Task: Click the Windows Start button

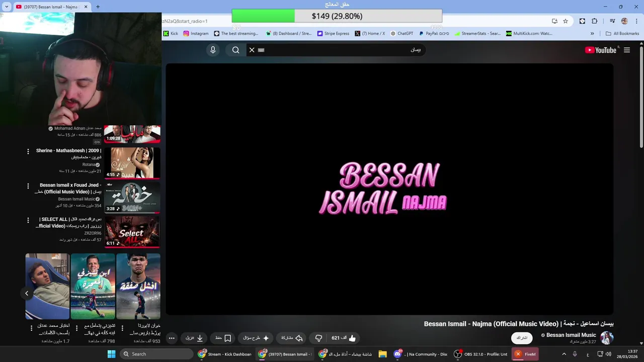Action: (111, 354)
